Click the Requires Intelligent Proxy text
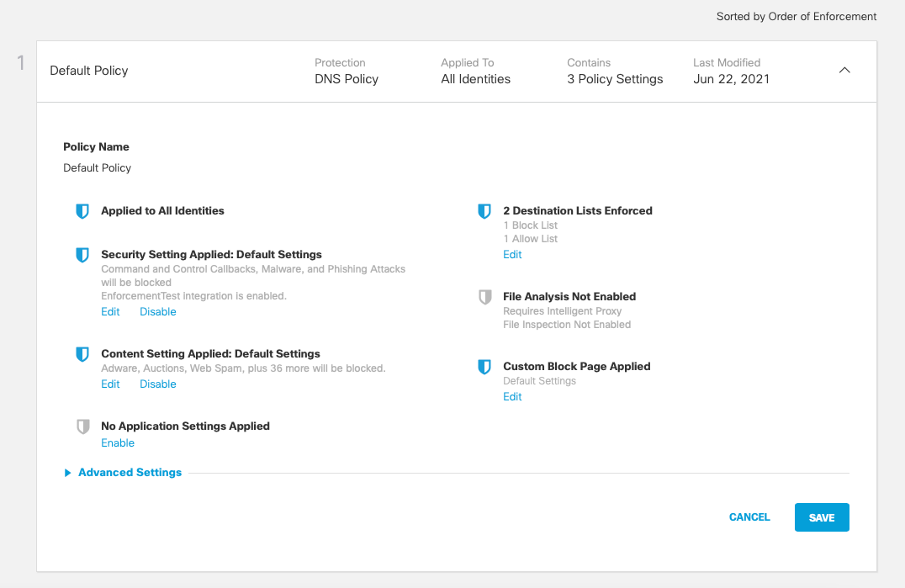The height and width of the screenshot is (588, 905). 562,311
